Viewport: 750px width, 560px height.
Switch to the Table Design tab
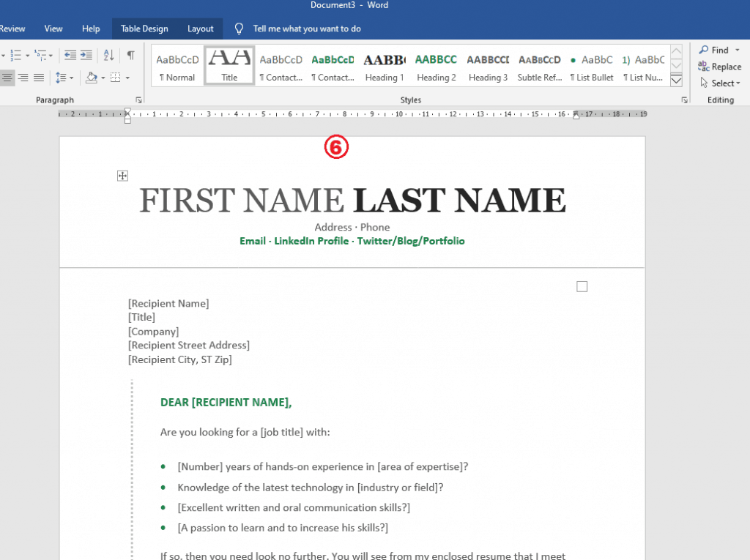click(144, 29)
